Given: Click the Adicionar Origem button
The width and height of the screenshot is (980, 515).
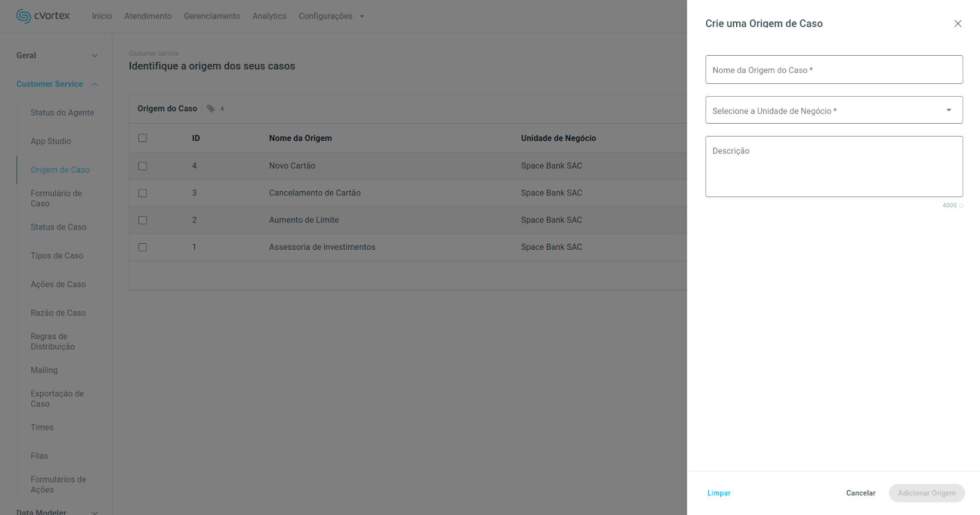Looking at the screenshot, I should (926, 493).
